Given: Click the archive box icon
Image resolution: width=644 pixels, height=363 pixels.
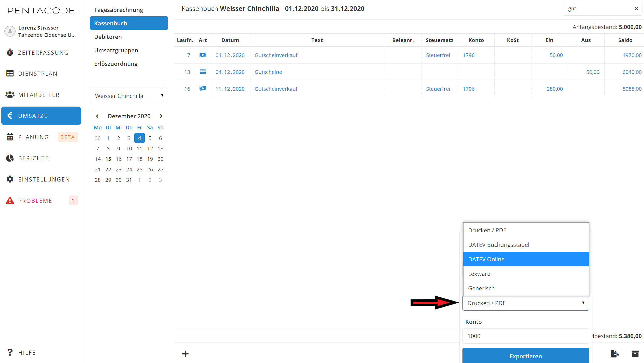Looking at the screenshot, I should pyautogui.click(x=635, y=354).
